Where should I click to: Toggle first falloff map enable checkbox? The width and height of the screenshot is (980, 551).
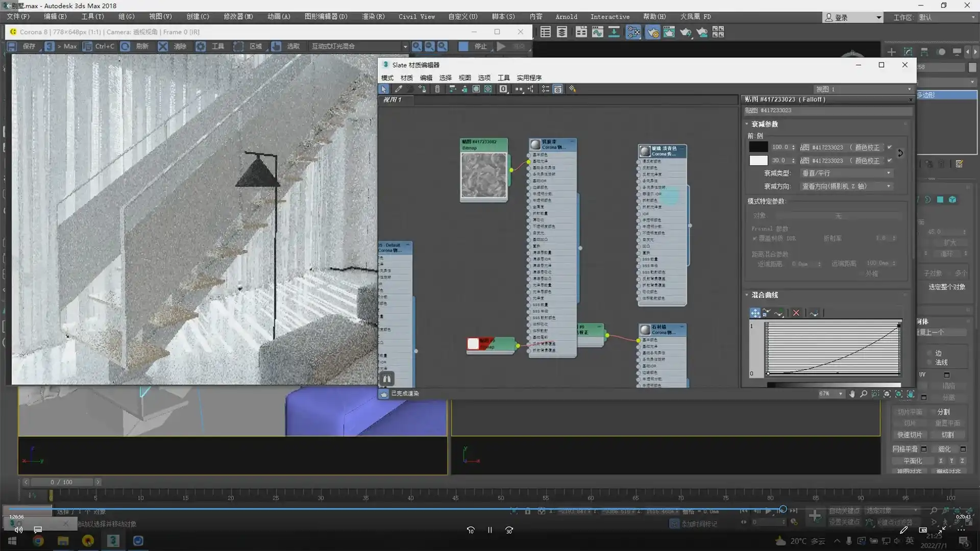889,147
